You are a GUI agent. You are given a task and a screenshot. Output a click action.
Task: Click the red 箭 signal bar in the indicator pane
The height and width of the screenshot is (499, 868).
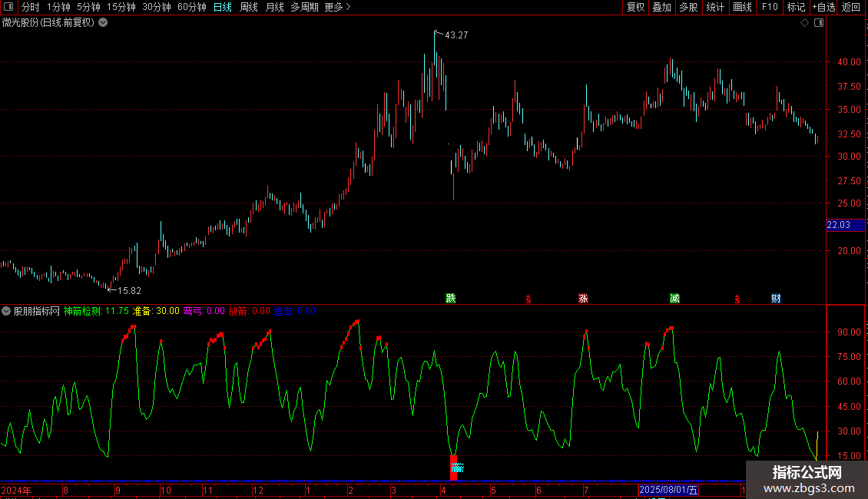pyautogui.click(x=453, y=468)
